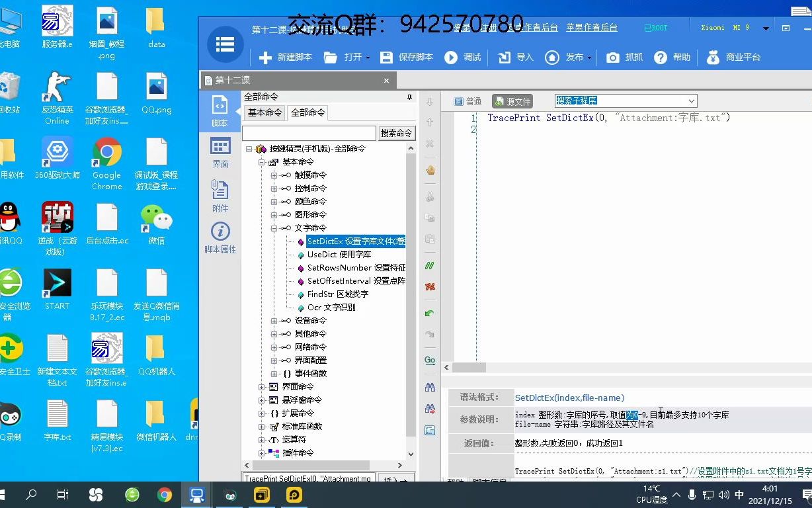Open the 商业平台 platform icon
The image size is (812, 508).
pyautogui.click(x=713, y=57)
